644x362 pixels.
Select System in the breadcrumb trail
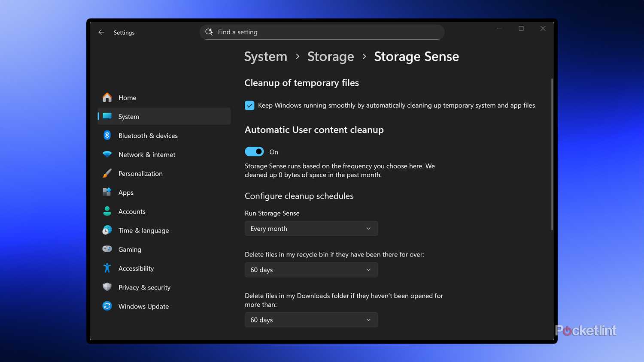[x=265, y=56]
